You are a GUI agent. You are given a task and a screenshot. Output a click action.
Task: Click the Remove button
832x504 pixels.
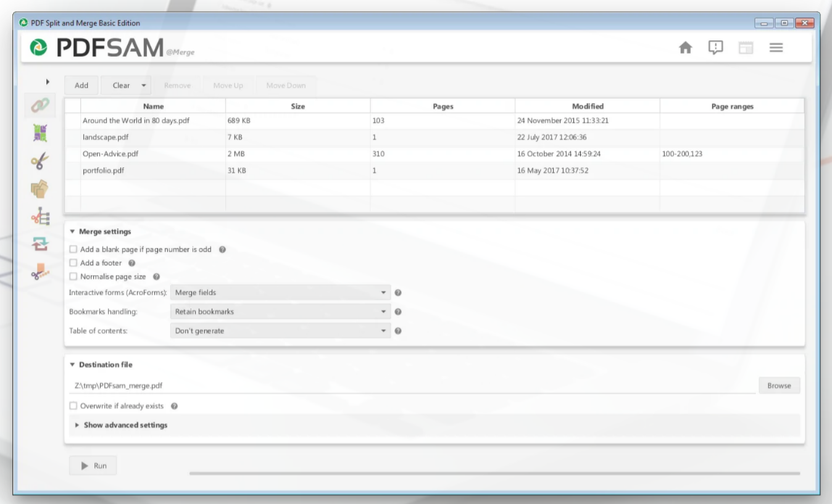pos(177,86)
